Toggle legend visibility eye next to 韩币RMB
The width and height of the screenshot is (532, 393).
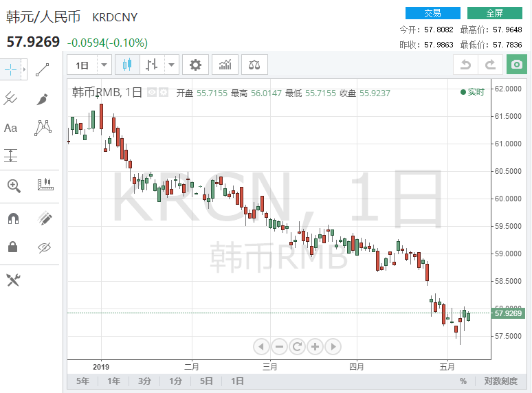(152, 92)
